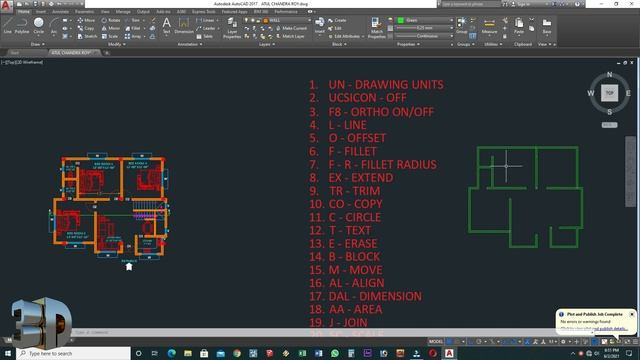Click Match Properties tool
This screenshot has width=640, height=360.
[376, 28]
